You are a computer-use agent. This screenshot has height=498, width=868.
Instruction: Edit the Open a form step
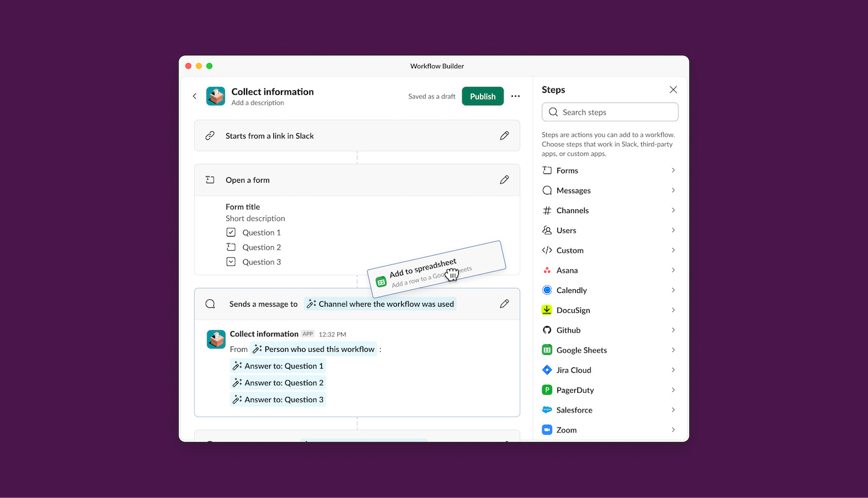504,180
